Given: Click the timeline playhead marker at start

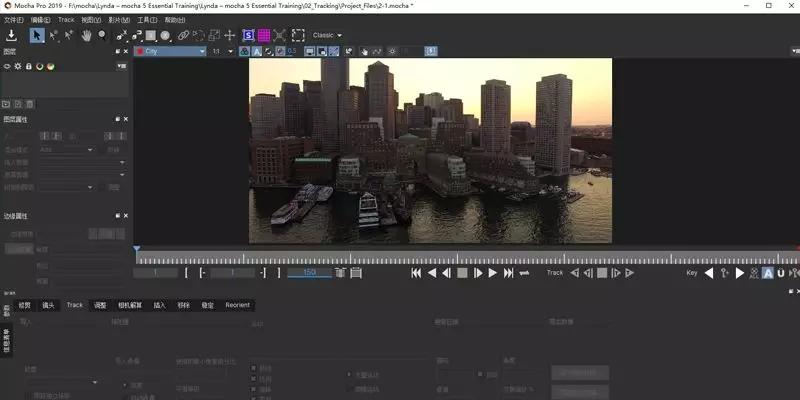Looking at the screenshot, I should [137, 249].
